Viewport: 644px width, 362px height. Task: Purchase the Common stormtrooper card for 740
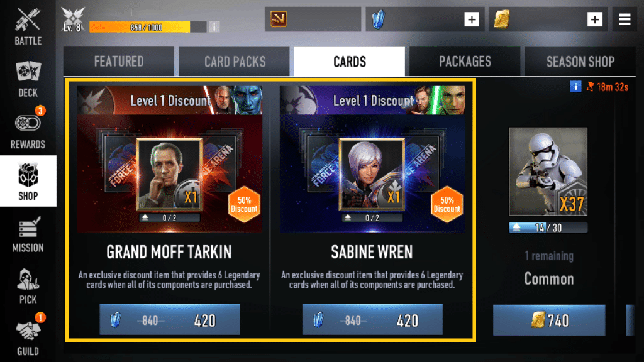coord(548,320)
